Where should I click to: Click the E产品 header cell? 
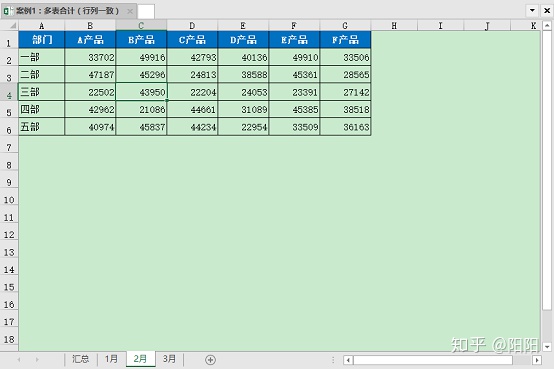(x=294, y=40)
